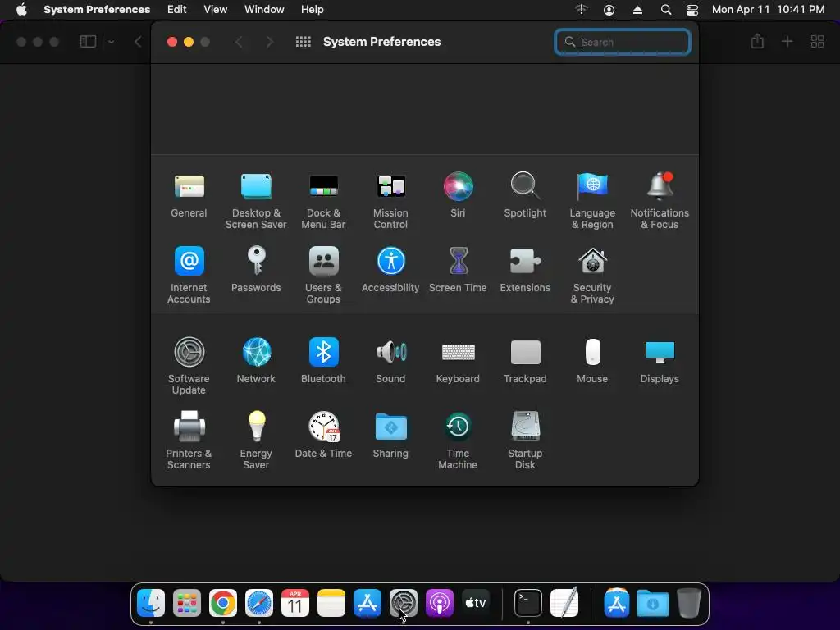This screenshot has width=840, height=630.
Task: Open Podcasts from the Dock
Action: (x=440, y=603)
